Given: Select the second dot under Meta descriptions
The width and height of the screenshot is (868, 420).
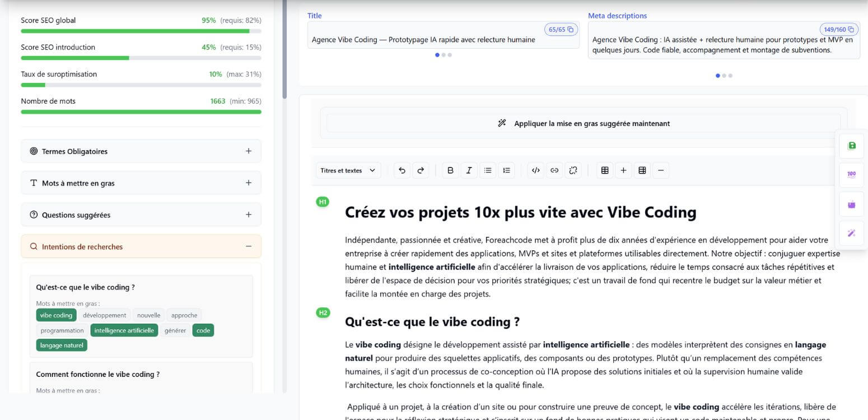Looking at the screenshot, I should (724, 76).
